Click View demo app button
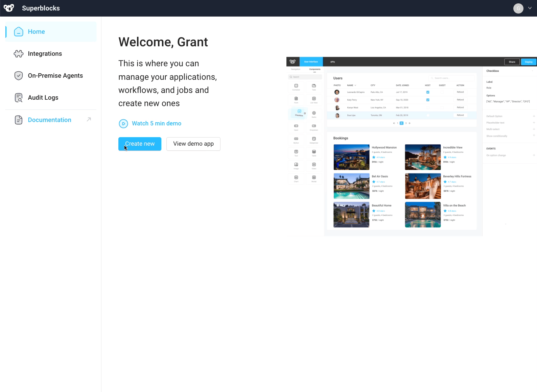Screen dimensions: 537x392 click(193, 144)
